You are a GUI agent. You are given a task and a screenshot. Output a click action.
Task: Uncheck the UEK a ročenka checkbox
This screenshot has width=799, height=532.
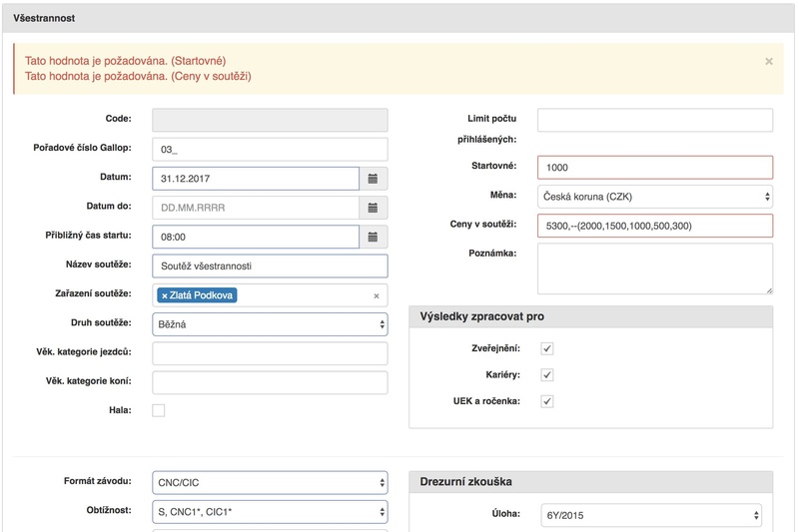tap(547, 401)
